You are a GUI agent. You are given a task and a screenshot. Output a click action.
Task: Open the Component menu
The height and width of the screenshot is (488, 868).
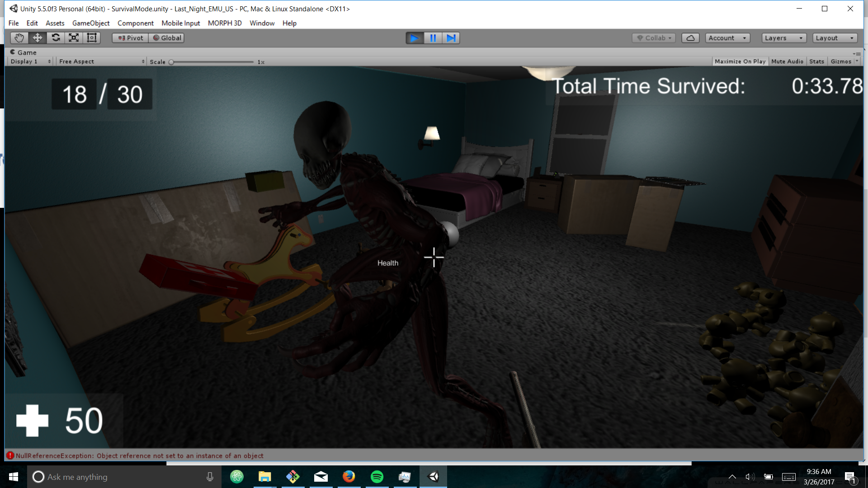tap(135, 23)
